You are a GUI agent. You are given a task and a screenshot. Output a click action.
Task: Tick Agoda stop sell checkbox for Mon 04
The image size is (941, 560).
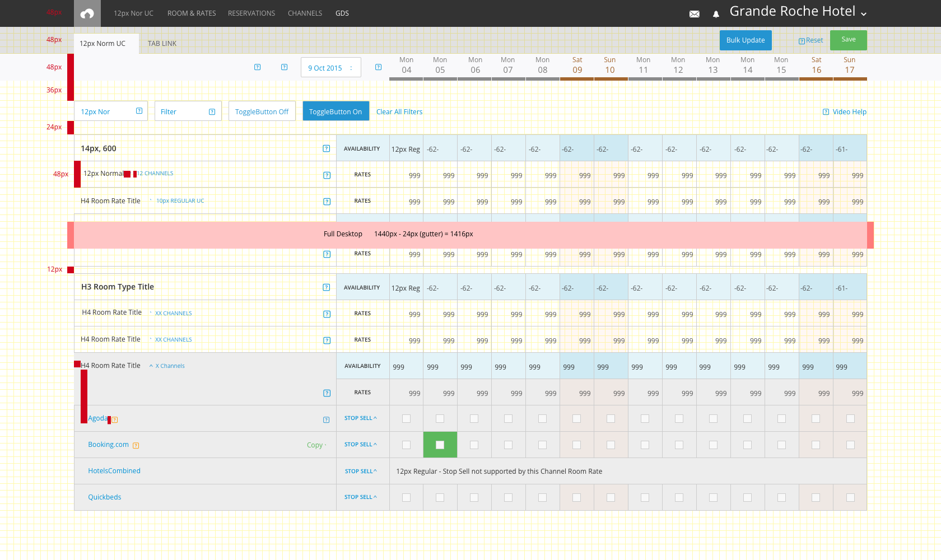click(407, 418)
